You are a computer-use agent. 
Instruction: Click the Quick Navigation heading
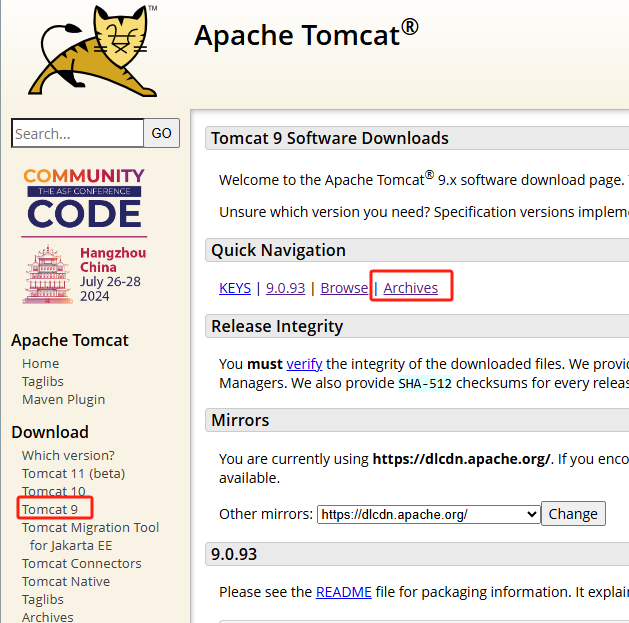coord(278,250)
